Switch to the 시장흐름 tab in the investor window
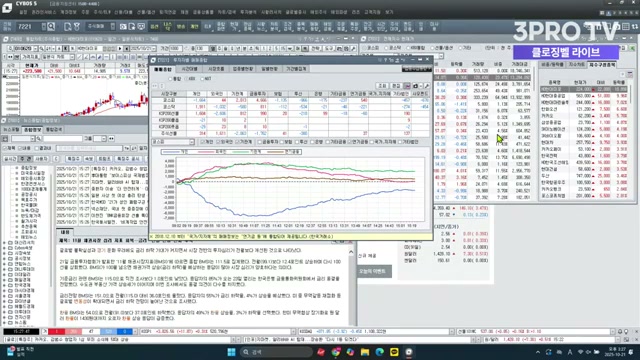This screenshot has width=640, height=360. coord(216,69)
